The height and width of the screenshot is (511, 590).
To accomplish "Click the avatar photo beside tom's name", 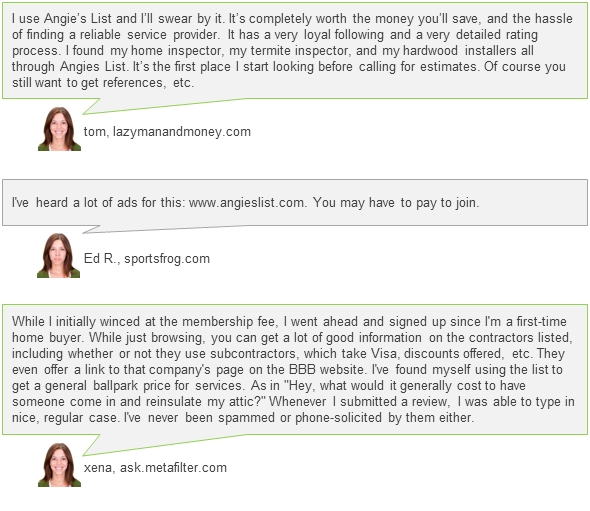I will coord(59,129).
